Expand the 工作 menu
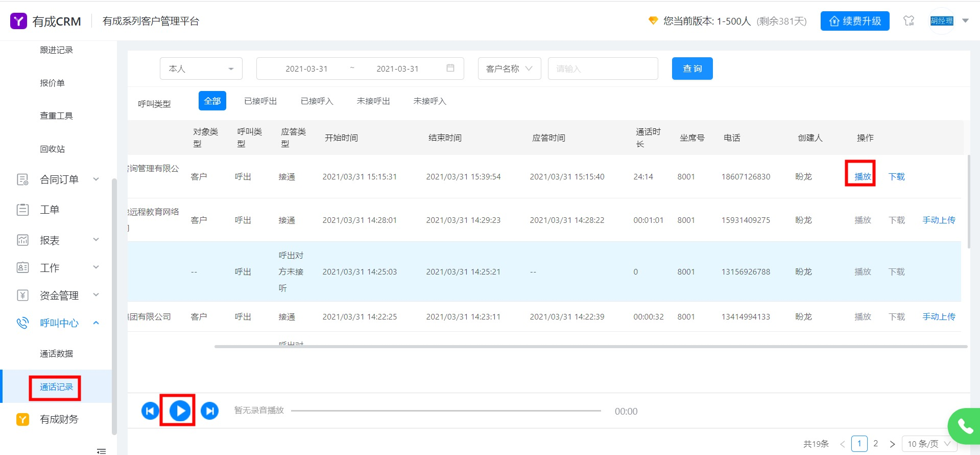This screenshot has height=455, width=980. pyautogui.click(x=96, y=267)
